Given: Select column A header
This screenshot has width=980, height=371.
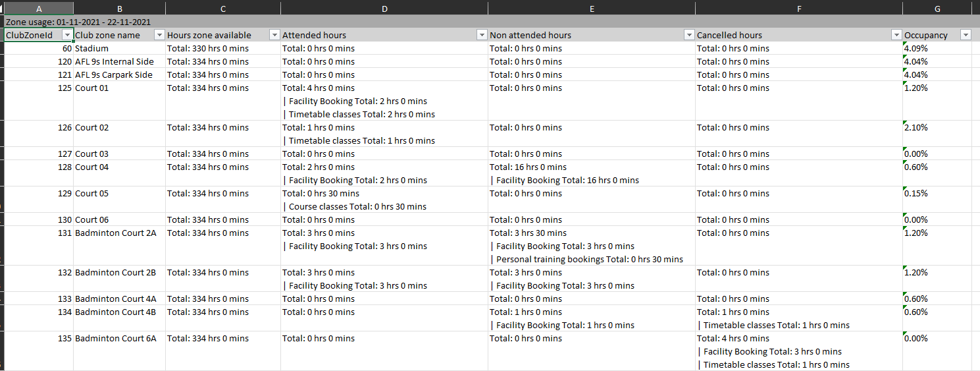Looking at the screenshot, I should pos(39,8).
